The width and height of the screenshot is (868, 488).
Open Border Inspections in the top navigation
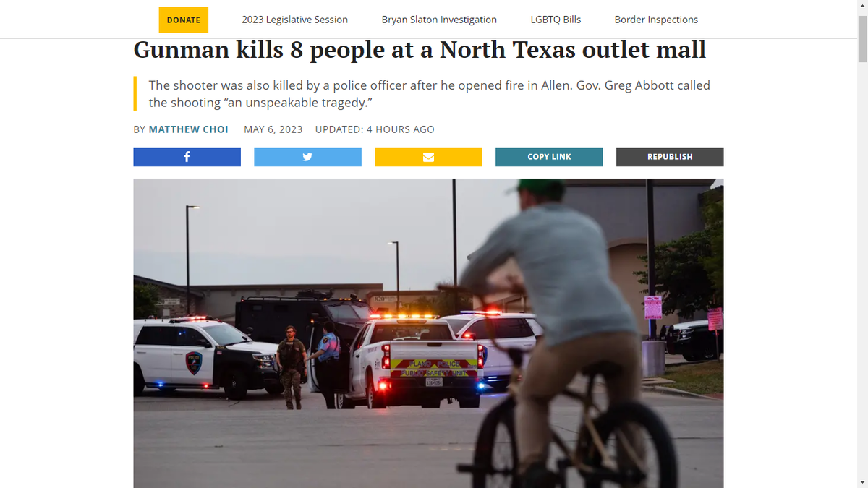[656, 20]
